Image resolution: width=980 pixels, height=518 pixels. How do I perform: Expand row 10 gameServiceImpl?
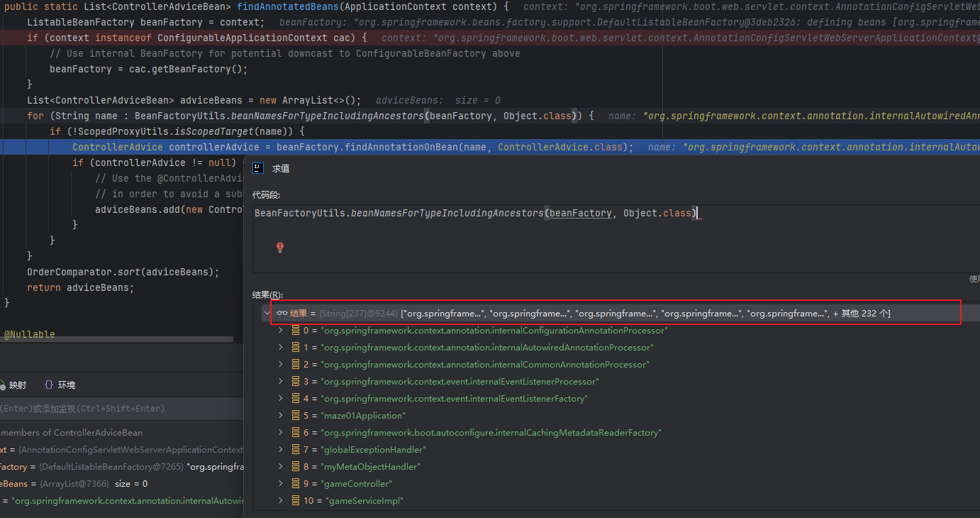pos(280,501)
